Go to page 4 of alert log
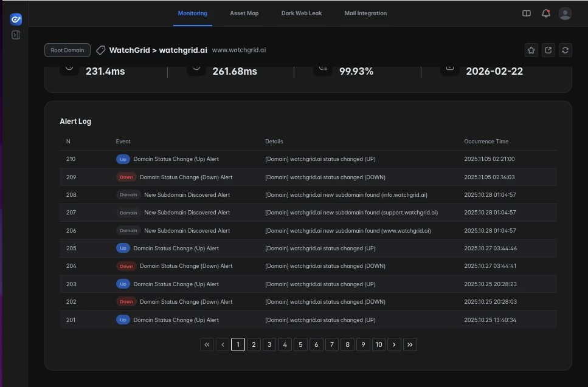Image resolution: width=588 pixels, height=387 pixels. pos(285,344)
